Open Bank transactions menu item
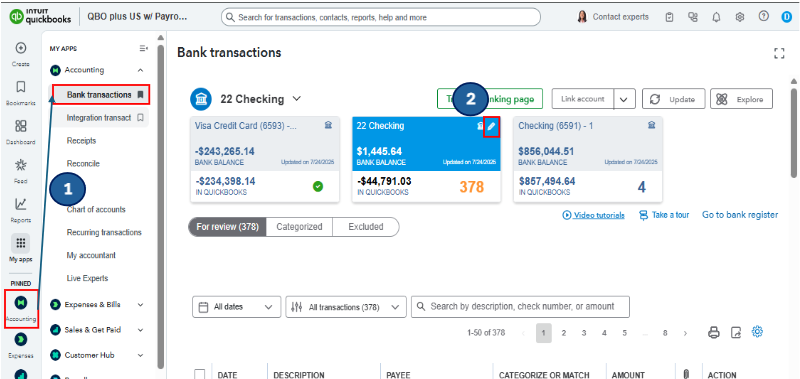This screenshot has height=379, width=800. [99, 95]
